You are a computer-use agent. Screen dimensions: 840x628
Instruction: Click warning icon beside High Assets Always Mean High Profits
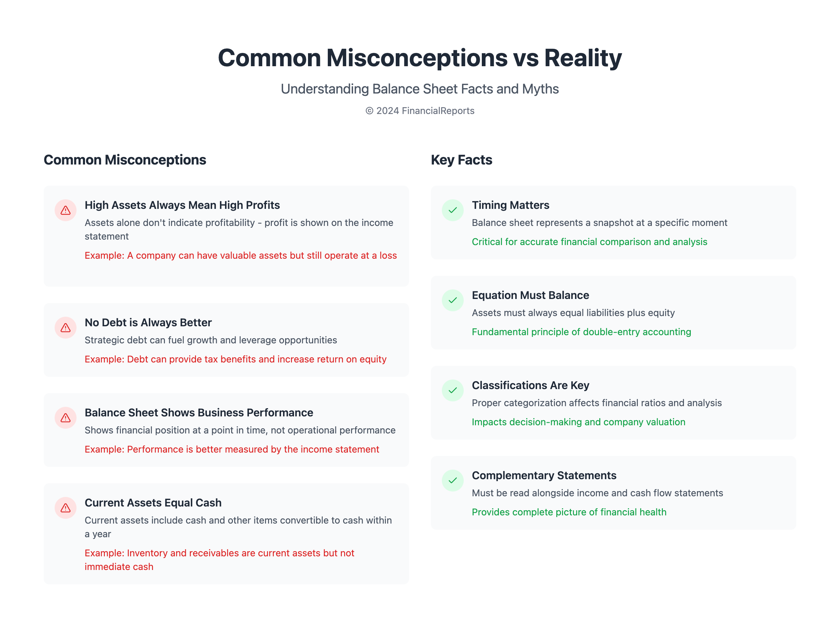tap(65, 210)
